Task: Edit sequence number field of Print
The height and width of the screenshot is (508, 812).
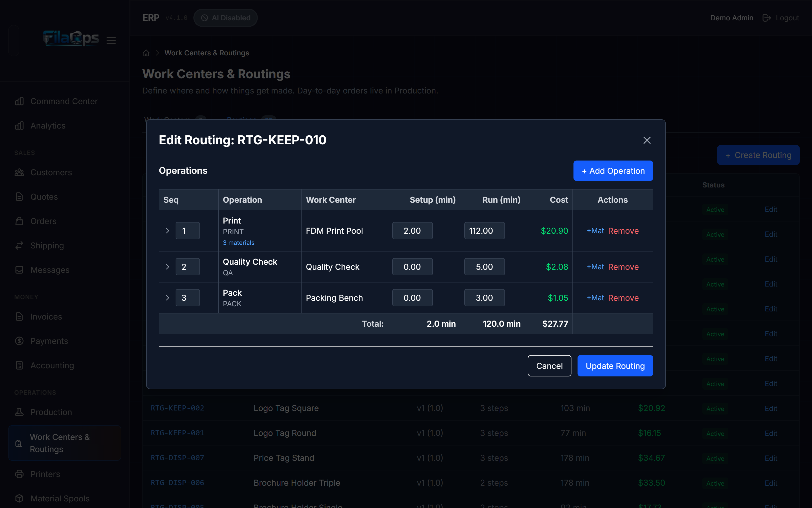Action: tap(188, 230)
